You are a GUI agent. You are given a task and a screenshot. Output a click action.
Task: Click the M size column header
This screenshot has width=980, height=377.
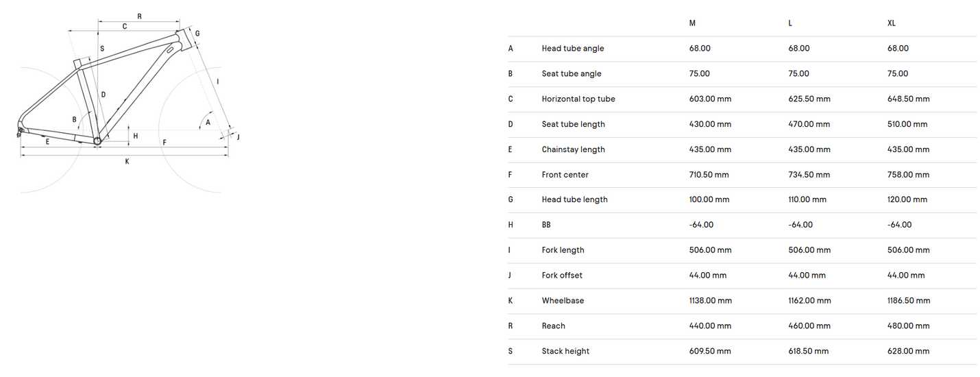(x=692, y=23)
